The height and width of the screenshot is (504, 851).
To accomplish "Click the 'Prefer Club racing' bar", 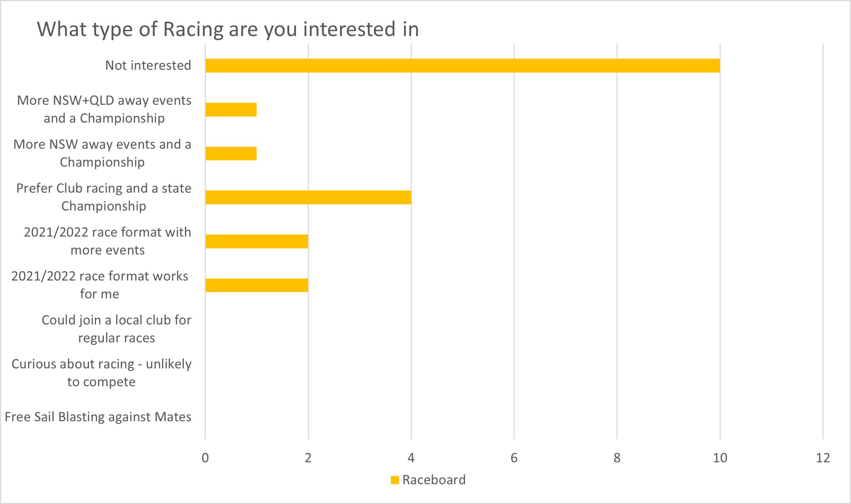I will click(308, 197).
